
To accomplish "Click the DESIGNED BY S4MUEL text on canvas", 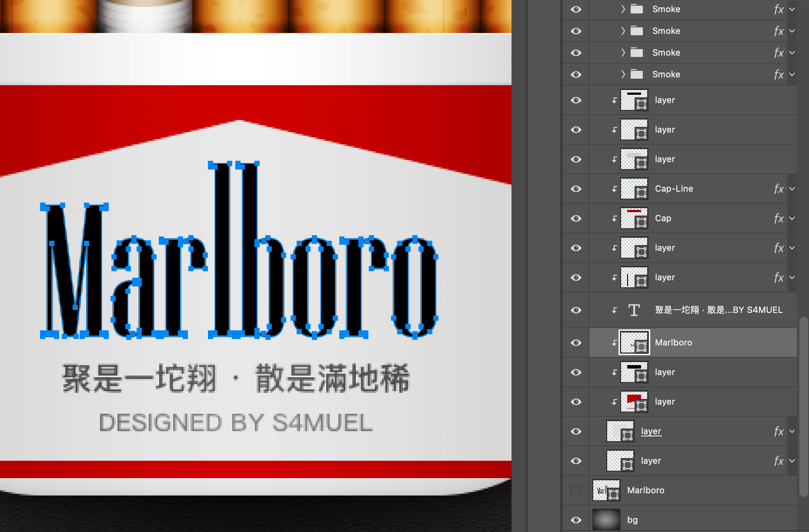I will (236, 423).
